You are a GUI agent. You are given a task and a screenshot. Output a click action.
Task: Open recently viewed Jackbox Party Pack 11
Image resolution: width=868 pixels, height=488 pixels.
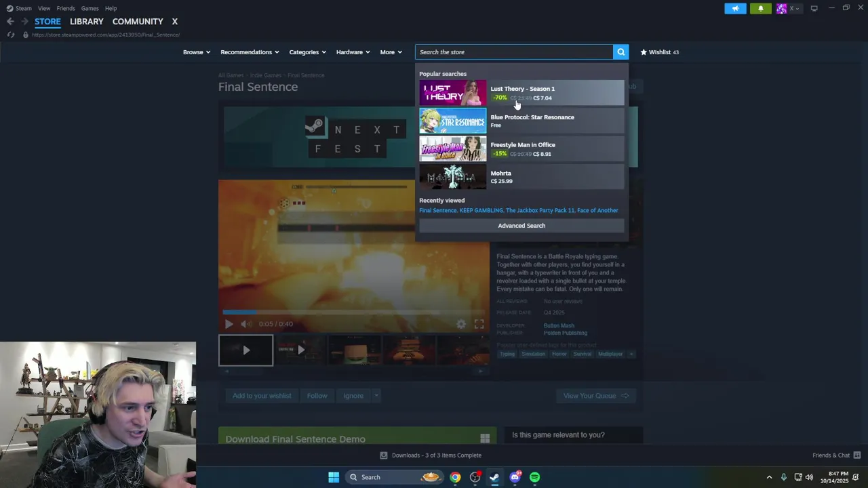pos(540,211)
